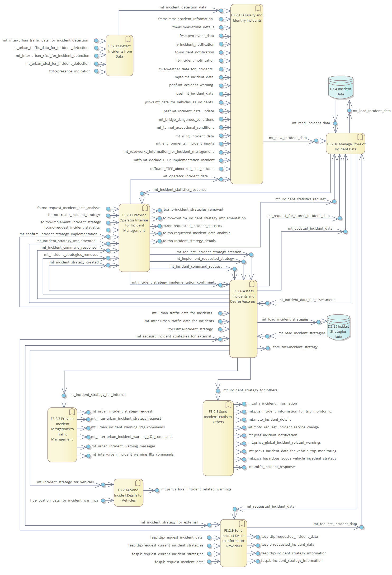Click the mt.mffo_incident_response output label
Viewport: 392px width, 575px height.
272,467
